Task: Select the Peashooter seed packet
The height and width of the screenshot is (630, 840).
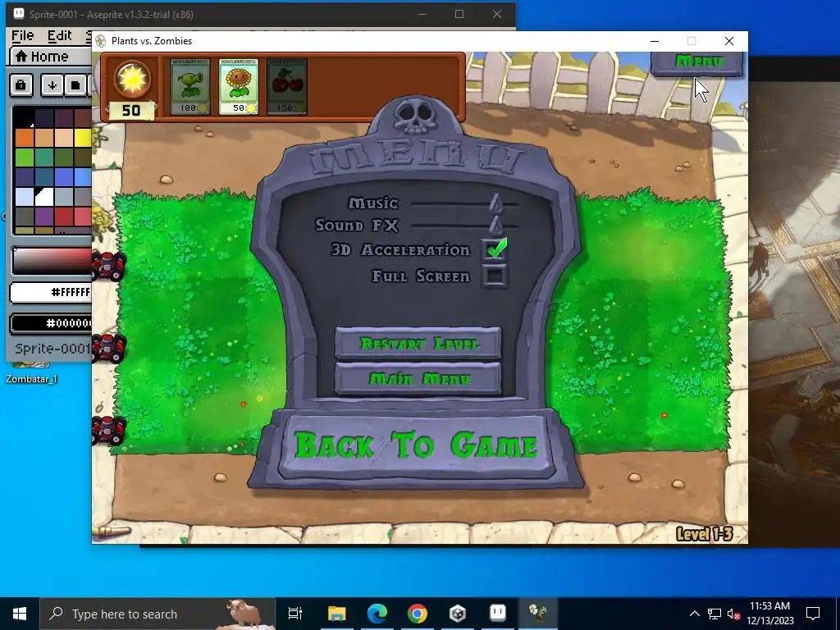Action: (190, 86)
